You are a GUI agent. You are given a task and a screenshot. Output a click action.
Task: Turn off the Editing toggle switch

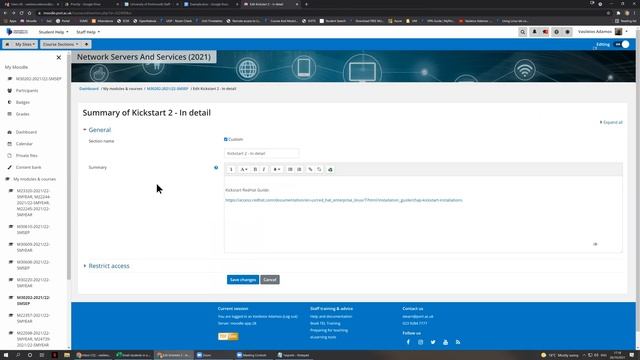tap(622, 44)
